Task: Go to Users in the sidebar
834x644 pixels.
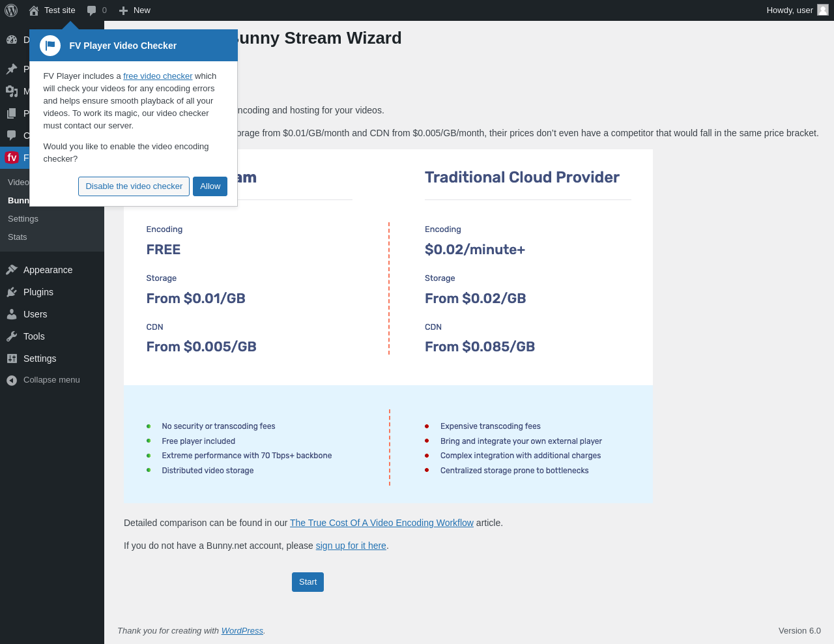Action: [52, 314]
